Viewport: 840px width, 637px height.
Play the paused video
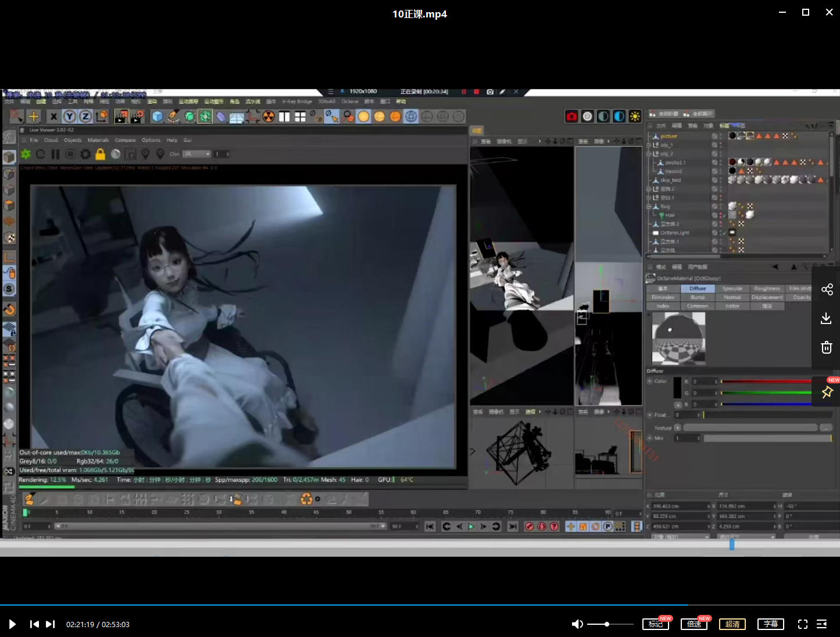click(12, 624)
